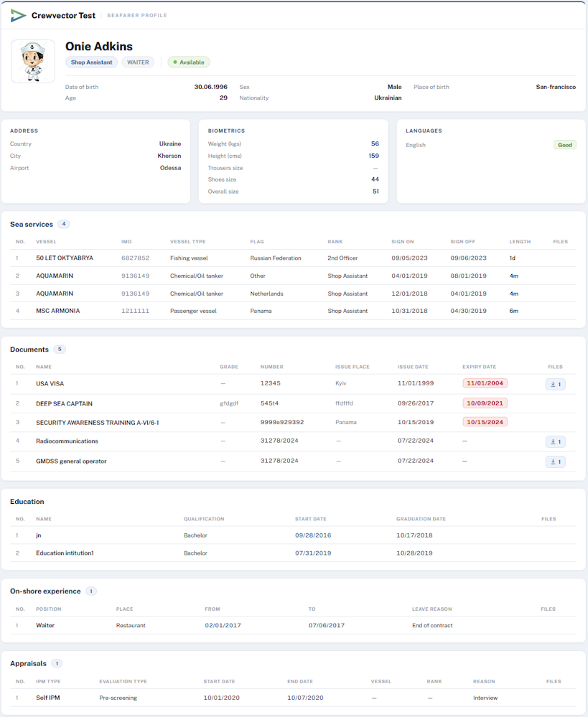Download the Radiocommunications document file

click(556, 441)
